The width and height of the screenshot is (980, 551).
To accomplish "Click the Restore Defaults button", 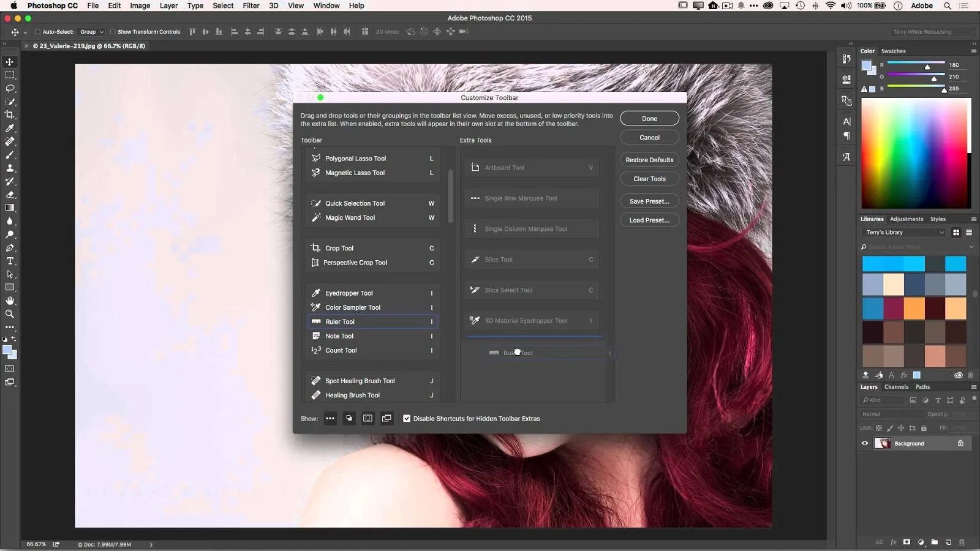I will tap(649, 160).
